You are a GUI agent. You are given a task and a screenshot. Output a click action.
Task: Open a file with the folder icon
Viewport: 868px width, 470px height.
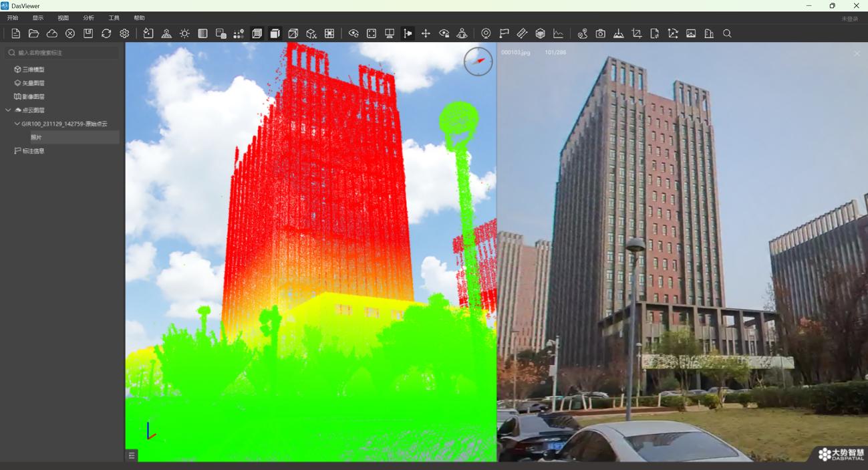[x=33, y=33]
